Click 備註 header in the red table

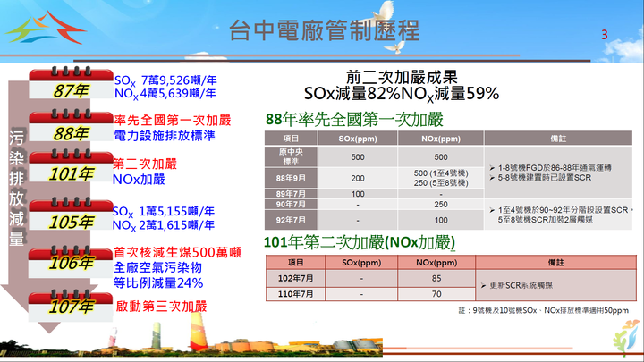tap(555, 262)
